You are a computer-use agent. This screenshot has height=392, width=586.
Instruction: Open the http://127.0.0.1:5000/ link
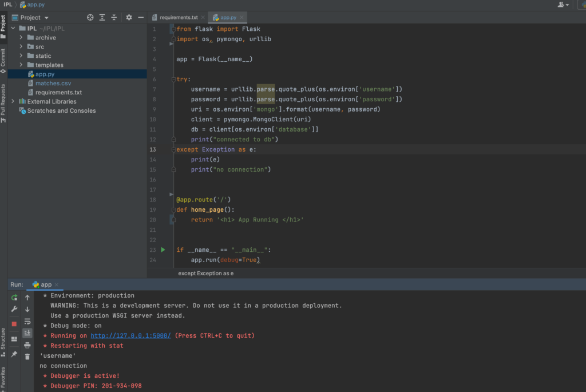point(130,336)
